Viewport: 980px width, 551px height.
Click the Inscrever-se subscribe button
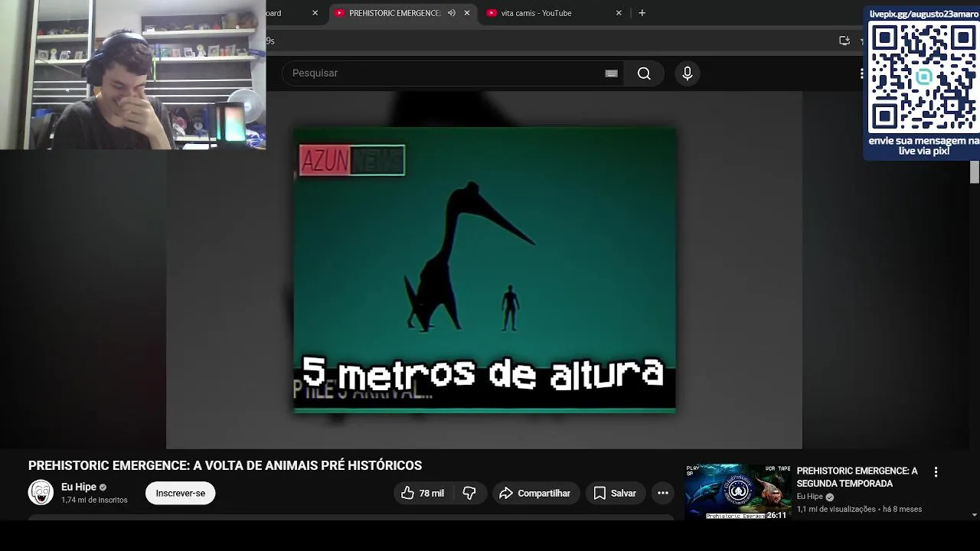coord(181,494)
